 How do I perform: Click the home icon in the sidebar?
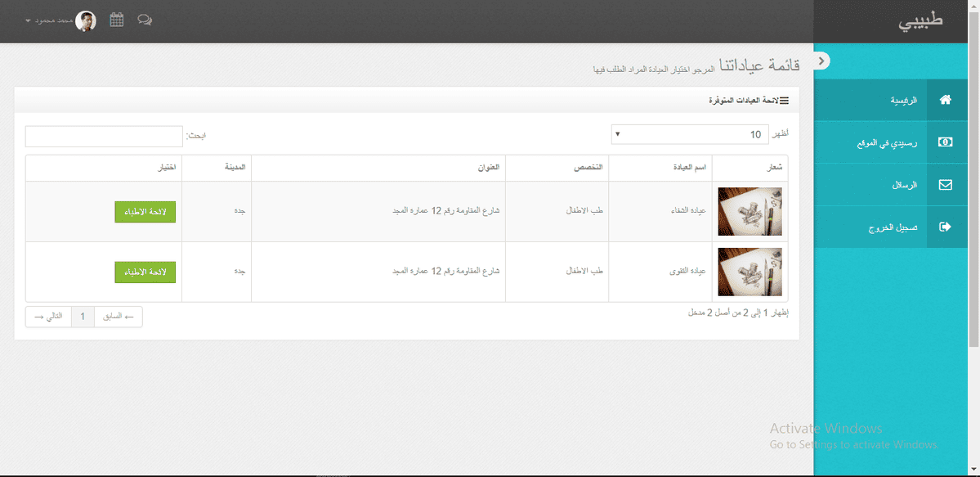pos(945,100)
